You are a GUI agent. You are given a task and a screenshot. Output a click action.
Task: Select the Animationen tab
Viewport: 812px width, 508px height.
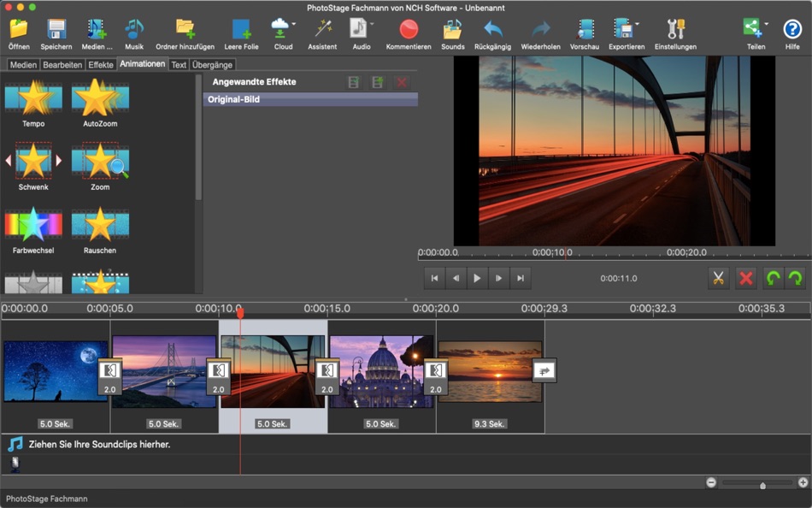pyautogui.click(x=143, y=64)
